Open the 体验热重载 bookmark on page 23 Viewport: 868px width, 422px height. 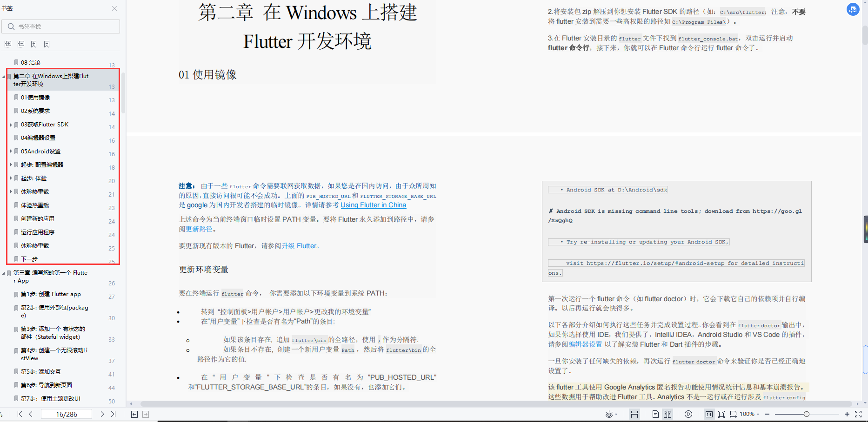(35, 205)
